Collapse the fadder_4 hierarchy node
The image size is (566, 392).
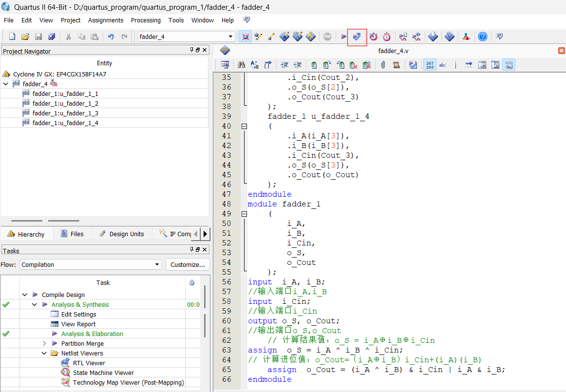pos(6,84)
